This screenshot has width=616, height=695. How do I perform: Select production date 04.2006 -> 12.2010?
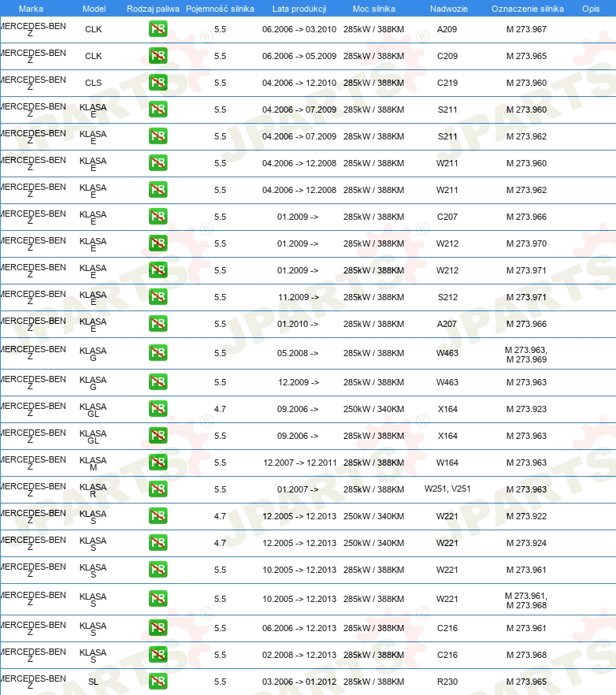coord(299,83)
